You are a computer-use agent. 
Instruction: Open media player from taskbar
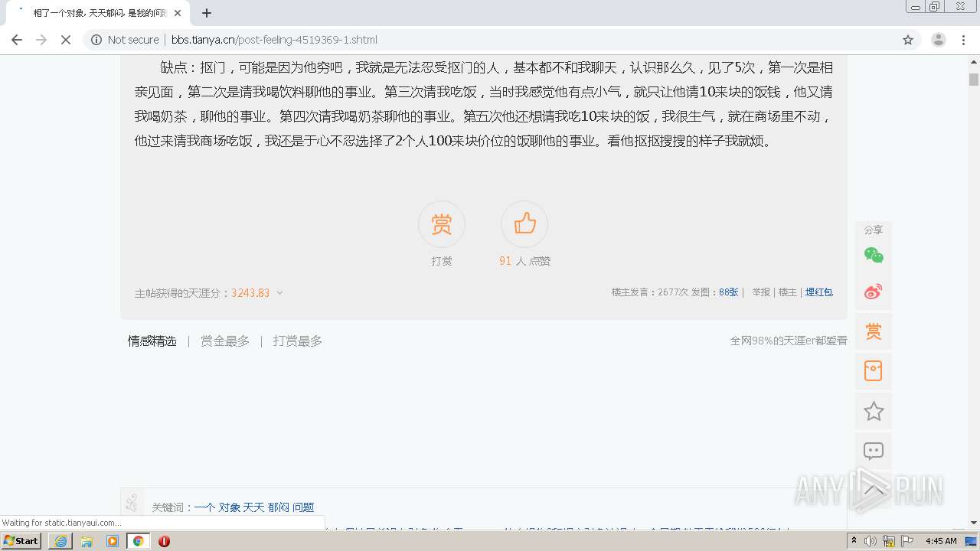(x=113, y=541)
